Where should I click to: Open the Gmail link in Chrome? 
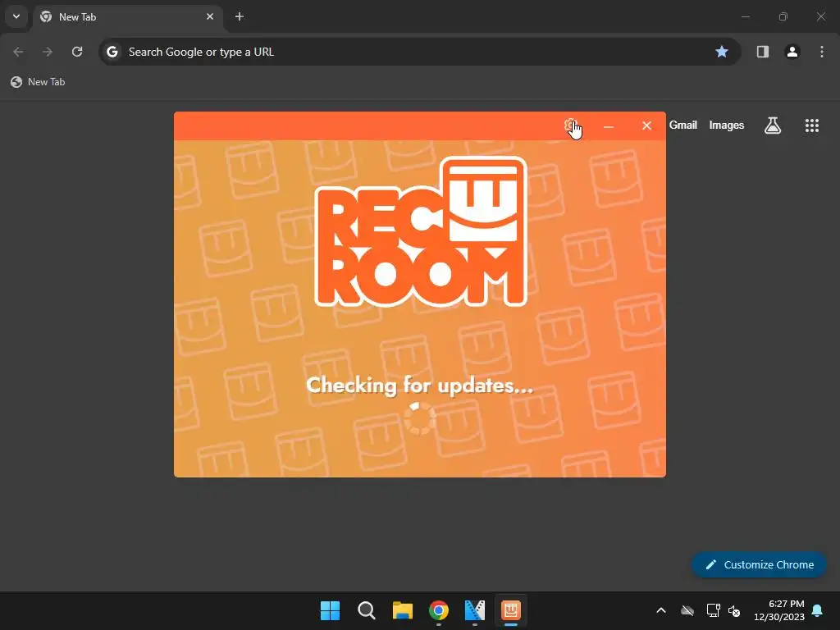point(683,125)
